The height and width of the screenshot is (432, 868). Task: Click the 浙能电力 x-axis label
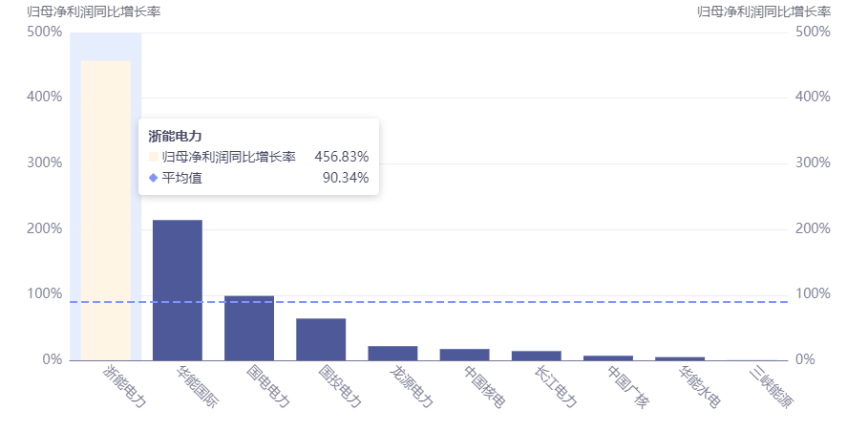(124, 386)
